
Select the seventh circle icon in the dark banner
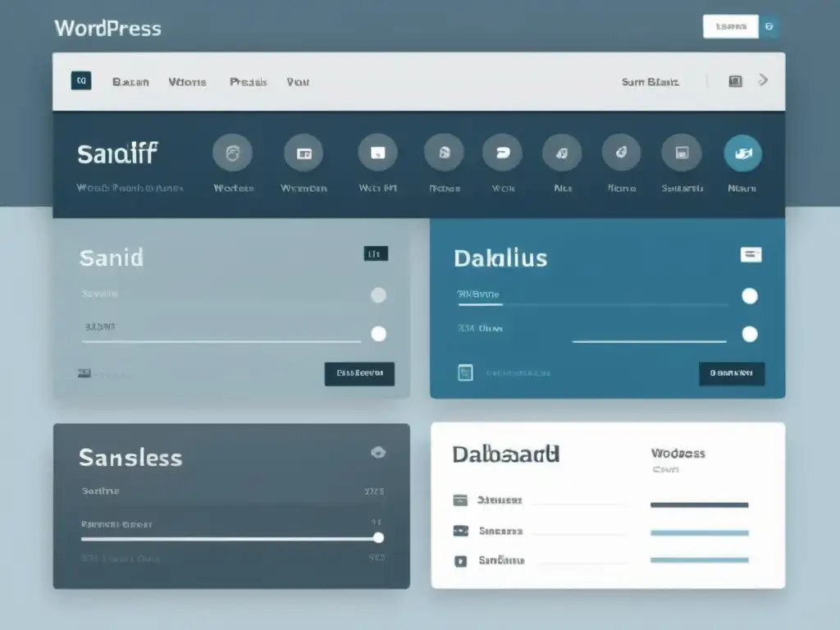pyautogui.click(x=622, y=153)
